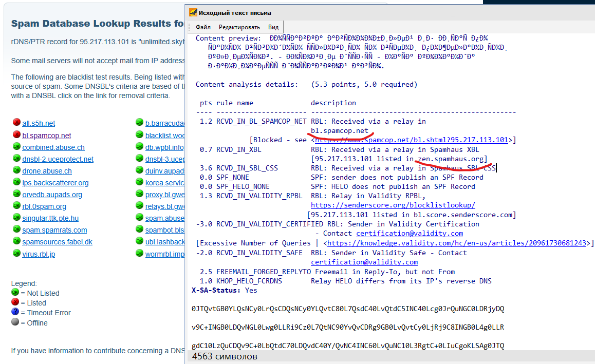Open the spam.spamrats.com link
595x364 pixels.
(x=54, y=230)
